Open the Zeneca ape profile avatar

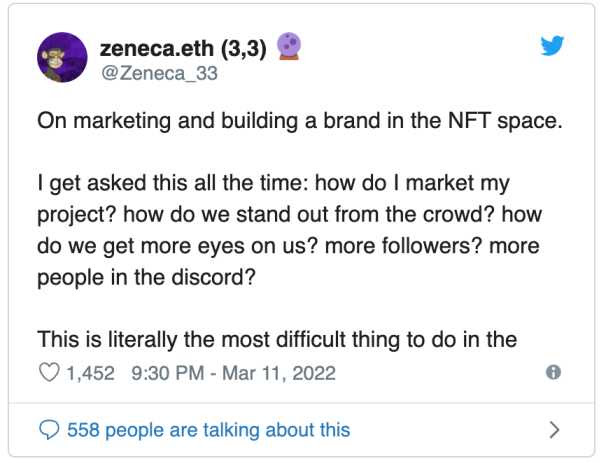tap(63, 57)
